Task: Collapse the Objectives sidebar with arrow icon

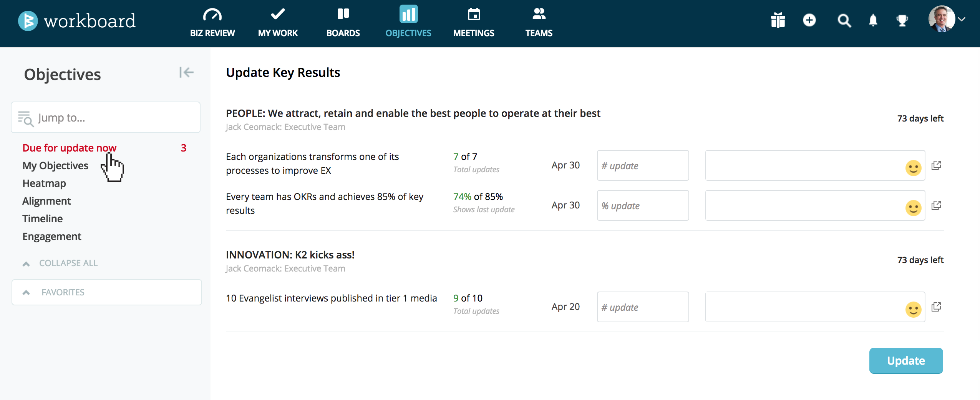Action: [x=186, y=72]
